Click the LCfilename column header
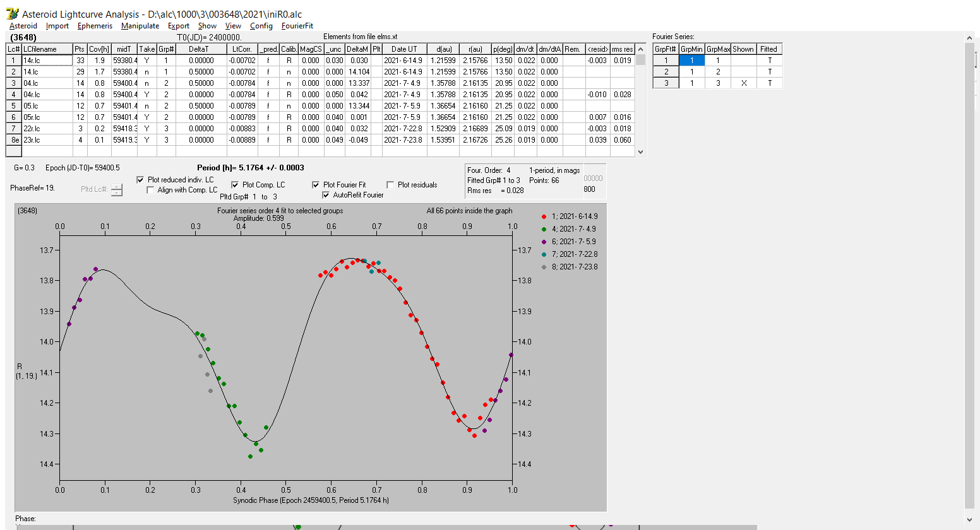The image size is (980, 530). coord(47,49)
